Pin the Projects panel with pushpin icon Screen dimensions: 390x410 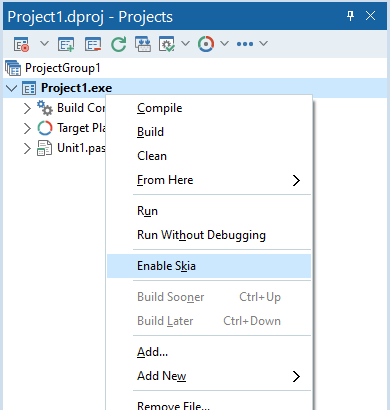coord(350,16)
